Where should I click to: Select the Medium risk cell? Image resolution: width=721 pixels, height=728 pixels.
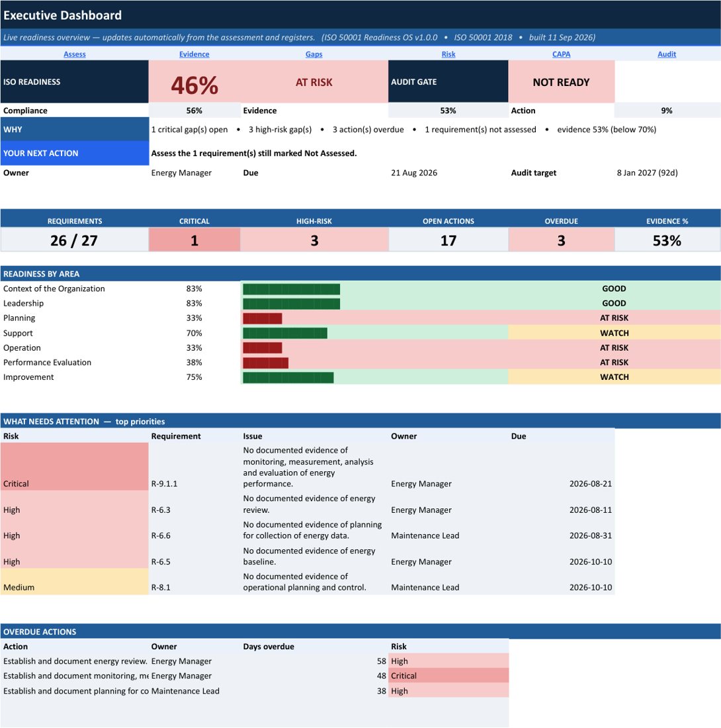(x=74, y=582)
